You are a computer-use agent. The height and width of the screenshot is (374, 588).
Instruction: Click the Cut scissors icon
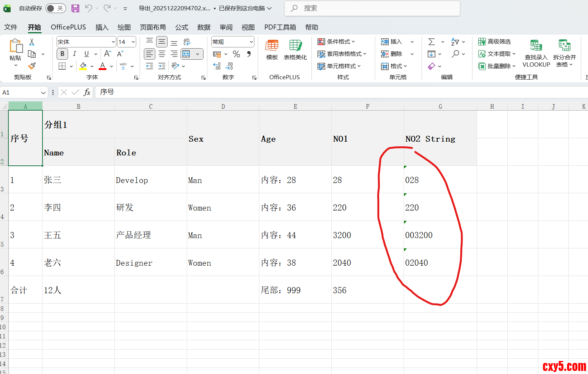click(x=32, y=42)
